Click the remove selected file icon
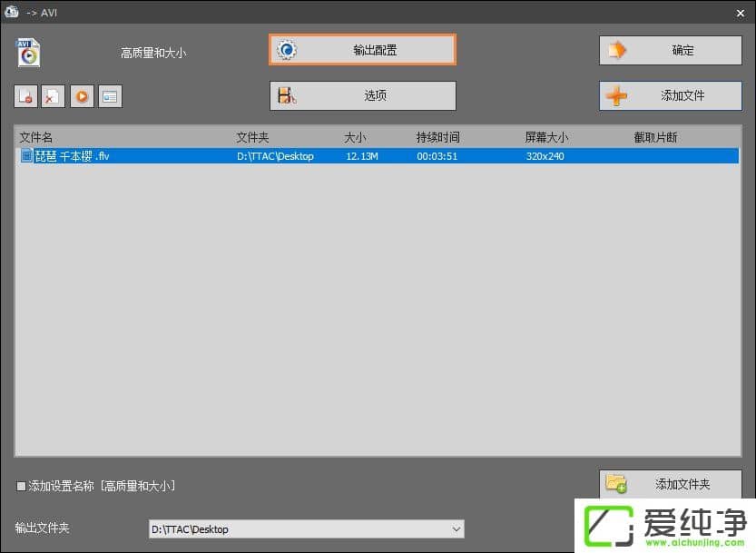The width and height of the screenshot is (756, 553). tap(25, 95)
